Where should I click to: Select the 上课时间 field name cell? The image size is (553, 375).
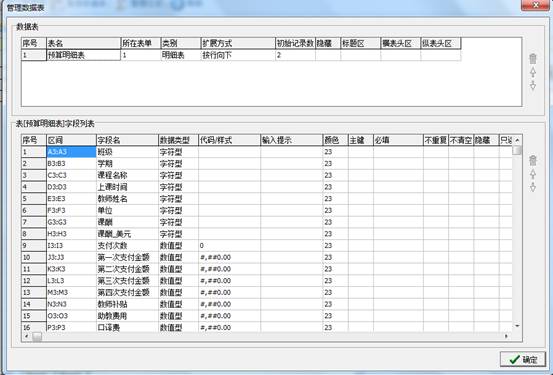click(127, 187)
